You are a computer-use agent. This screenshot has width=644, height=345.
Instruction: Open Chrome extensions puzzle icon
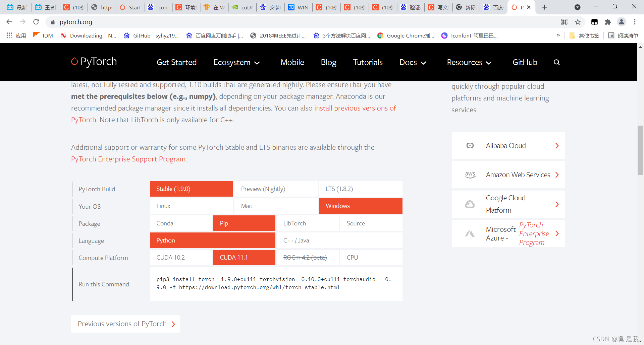click(x=608, y=22)
